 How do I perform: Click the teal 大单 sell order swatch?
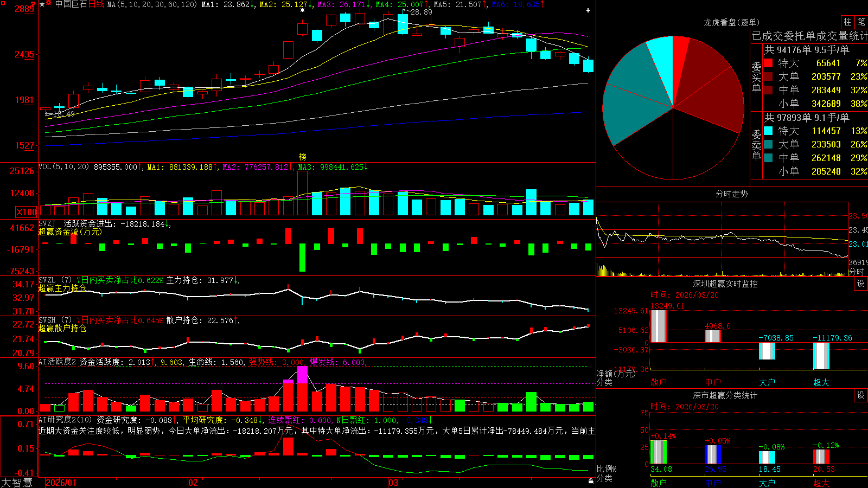[768, 144]
